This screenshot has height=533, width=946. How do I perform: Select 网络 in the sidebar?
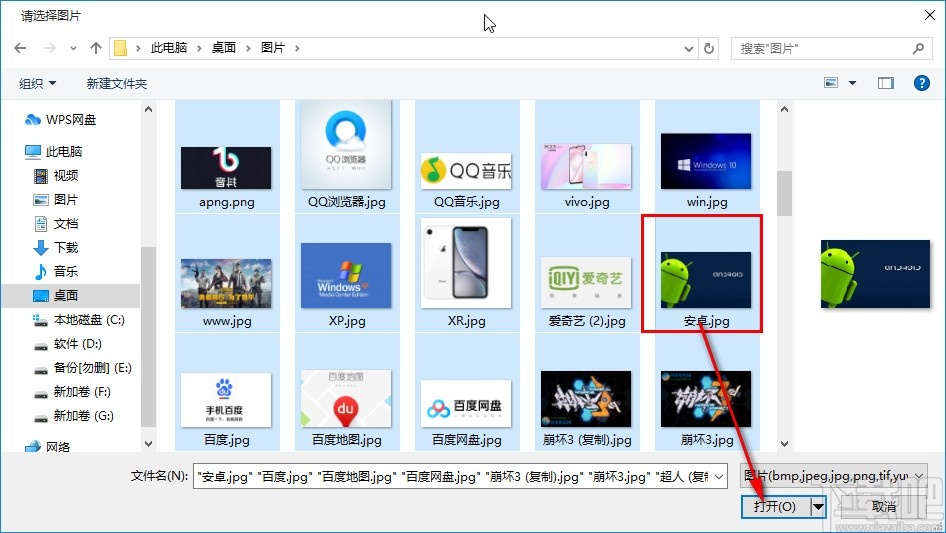pos(48,447)
